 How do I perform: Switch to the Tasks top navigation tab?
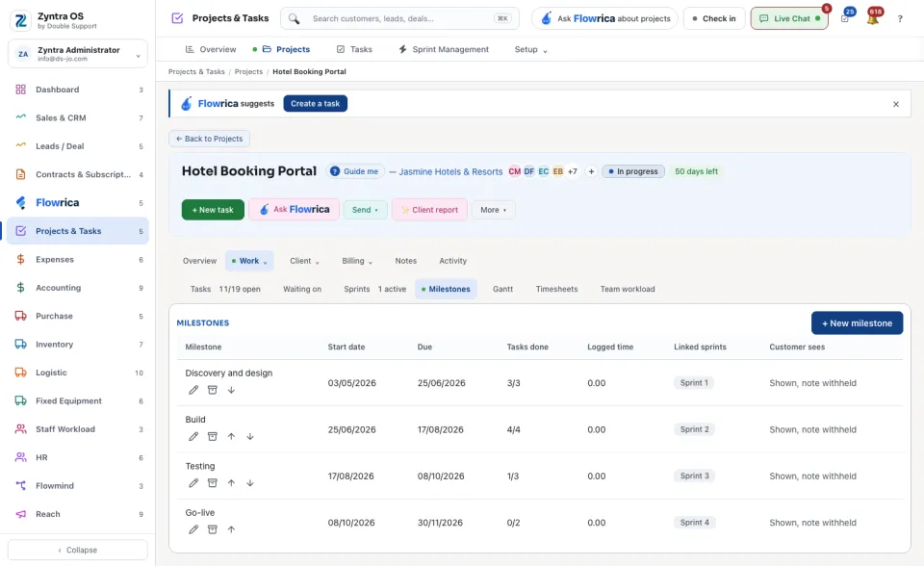[x=354, y=49]
